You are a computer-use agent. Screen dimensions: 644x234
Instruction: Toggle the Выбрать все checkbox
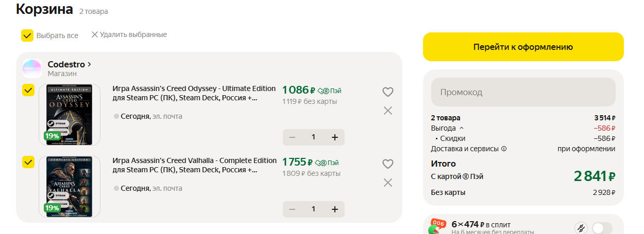pos(27,35)
